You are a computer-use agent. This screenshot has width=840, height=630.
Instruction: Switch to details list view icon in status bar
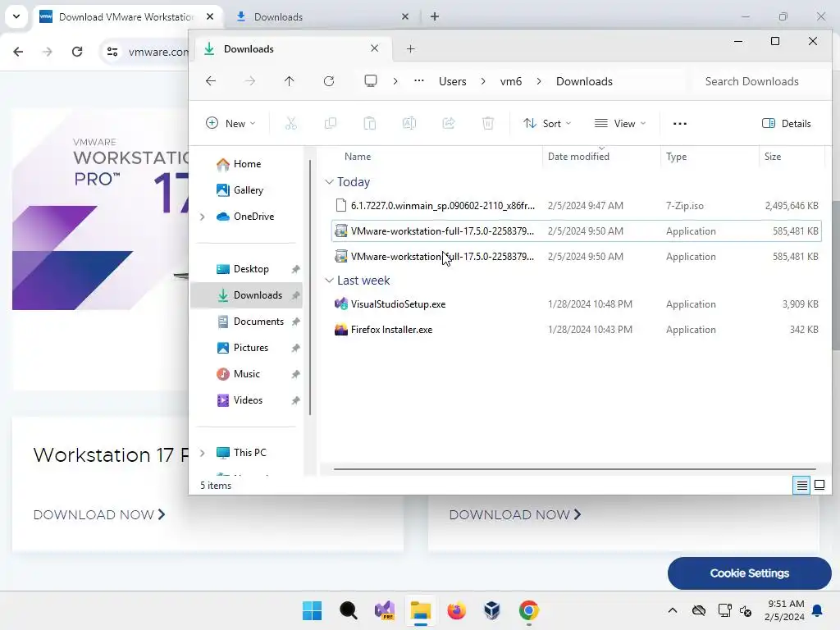801,486
